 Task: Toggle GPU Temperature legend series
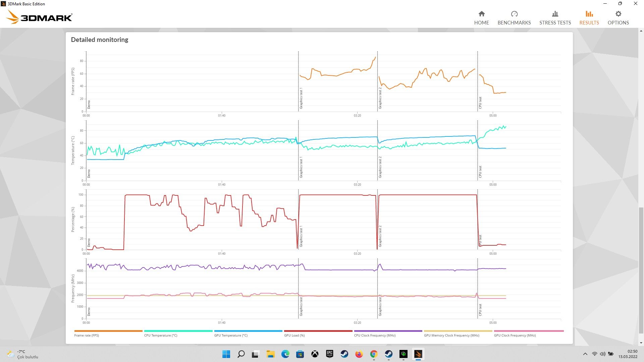(231, 335)
